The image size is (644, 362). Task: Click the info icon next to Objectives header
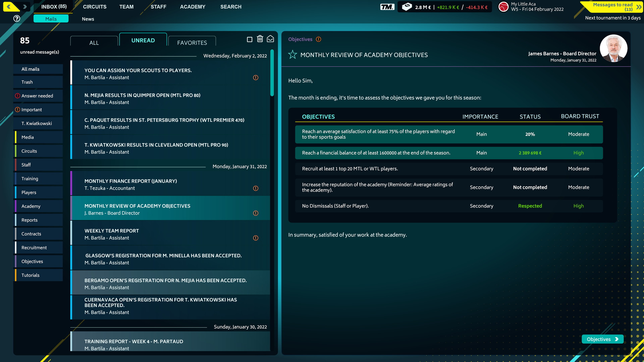pyautogui.click(x=319, y=39)
